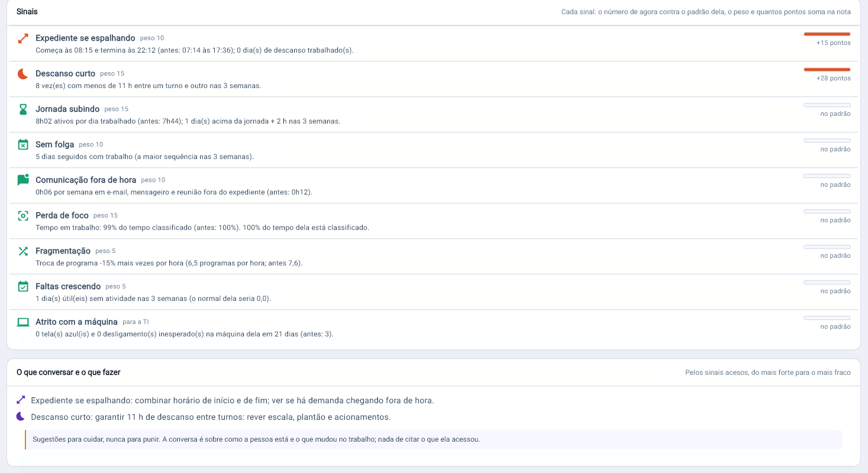Select the Descanso curto signal title
Image resolution: width=868 pixels, height=473 pixels.
(65, 73)
